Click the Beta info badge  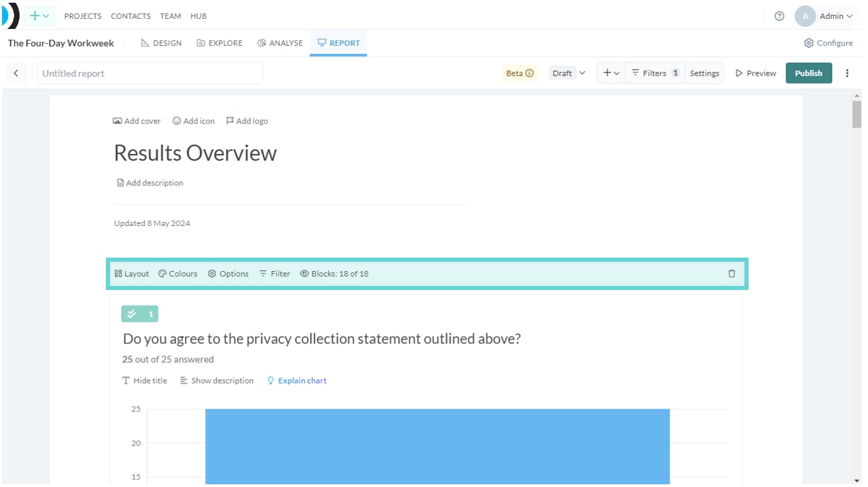coord(520,74)
